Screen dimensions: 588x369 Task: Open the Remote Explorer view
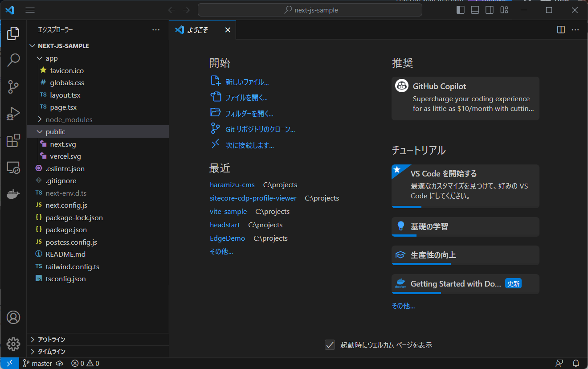tap(13, 168)
